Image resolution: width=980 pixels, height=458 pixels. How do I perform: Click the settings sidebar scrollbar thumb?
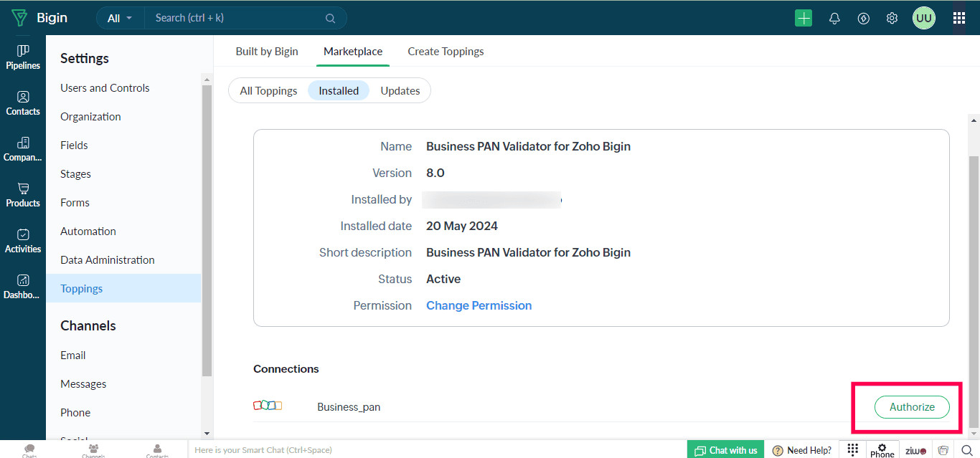click(x=207, y=231)
